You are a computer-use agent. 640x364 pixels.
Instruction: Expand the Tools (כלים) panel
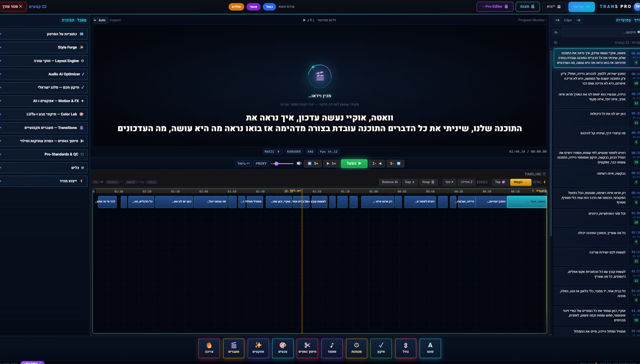pyautogui.click(x=44, y=168)
